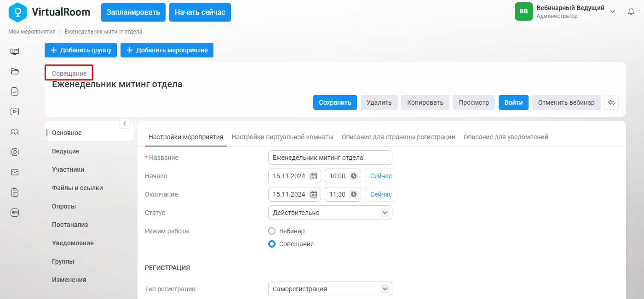Click the Отменить вебинар button

click(x=566, y=102)
